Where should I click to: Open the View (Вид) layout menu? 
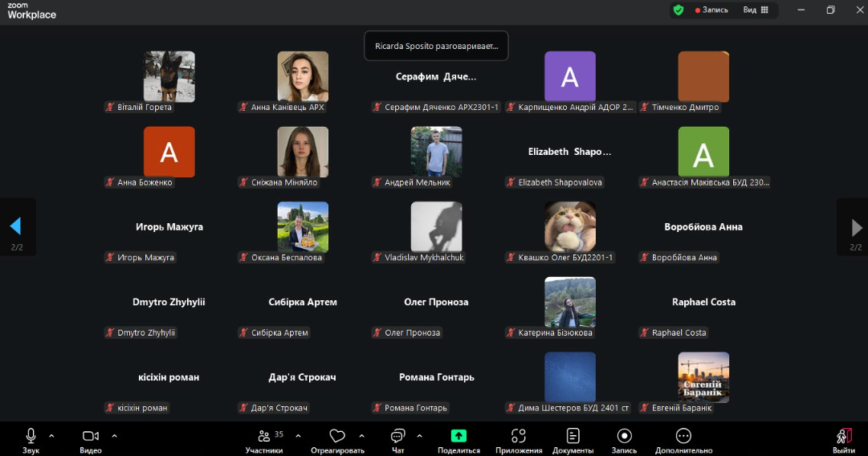pyautogui.click(x=755, y=10)
